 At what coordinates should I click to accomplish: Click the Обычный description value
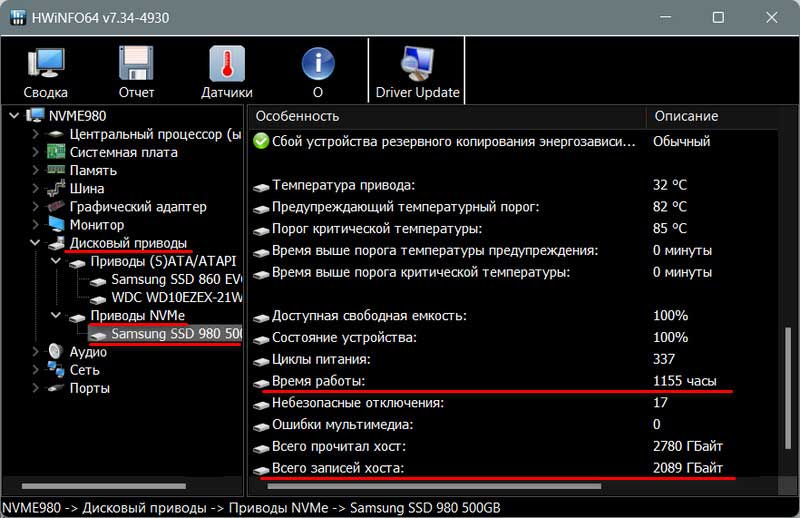click(682, 141)
